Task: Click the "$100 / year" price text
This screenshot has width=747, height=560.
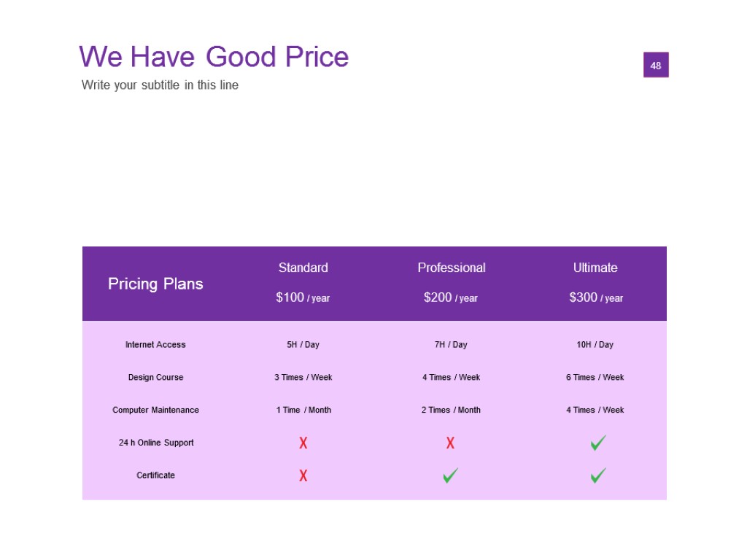Action: (303, 297)
